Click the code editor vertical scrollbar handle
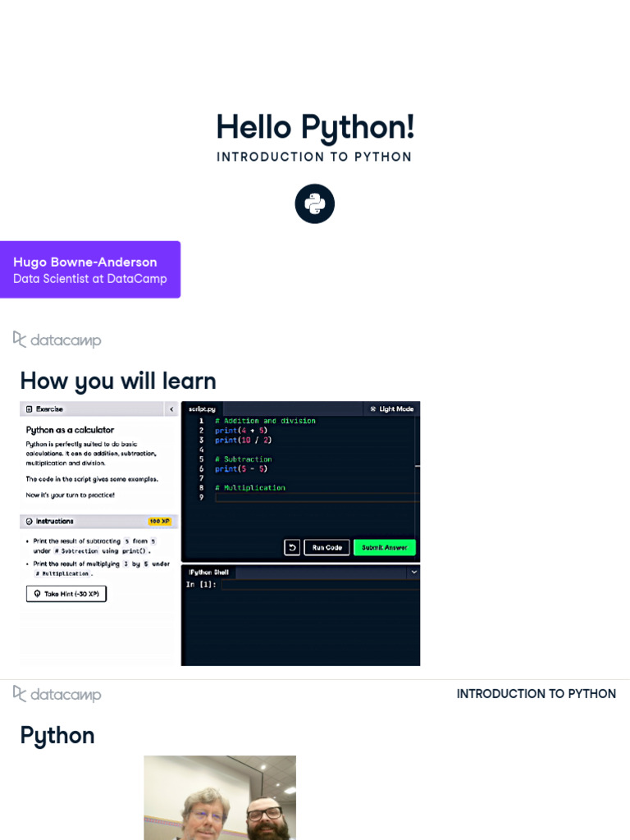The image size is (630, 840). (x=418, y=467)
